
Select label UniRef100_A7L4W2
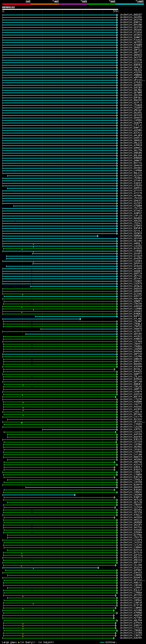point(131,319)
